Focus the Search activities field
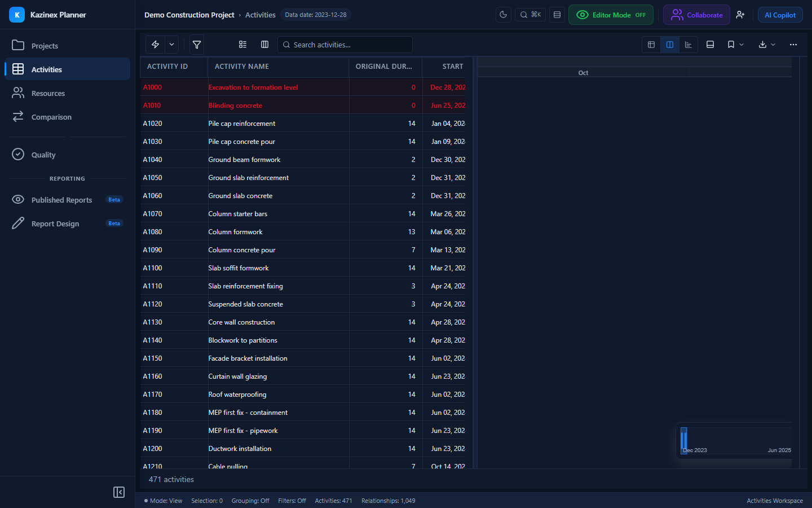The width and height of the screenshot is (812, 508). pos(345,45)
